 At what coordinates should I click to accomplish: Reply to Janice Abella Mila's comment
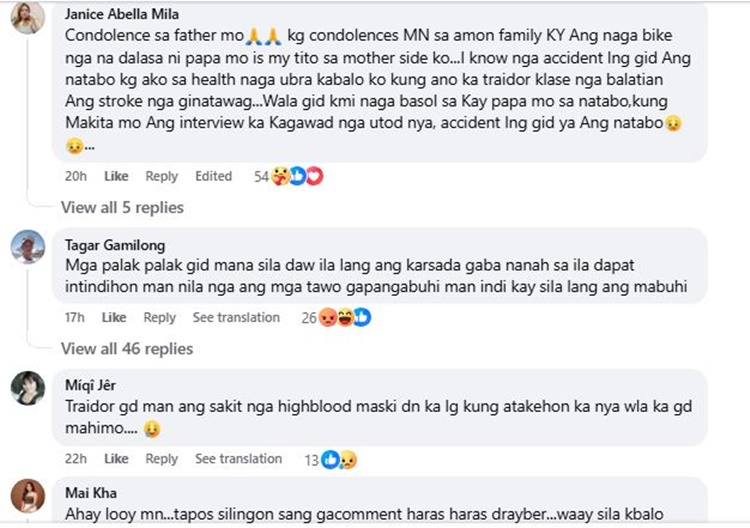coord(161,176)
